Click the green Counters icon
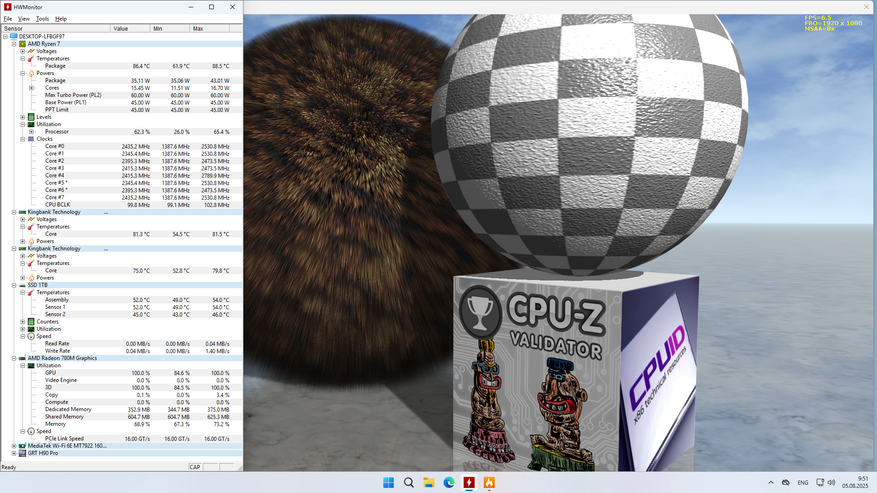Viewport: 877px width, 493px height. click(x=31, y=322)
